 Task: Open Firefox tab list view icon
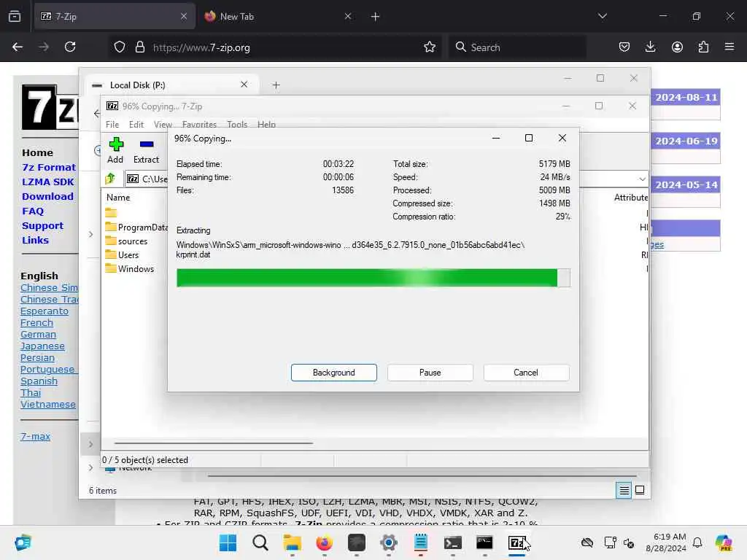tap(15, 16)
